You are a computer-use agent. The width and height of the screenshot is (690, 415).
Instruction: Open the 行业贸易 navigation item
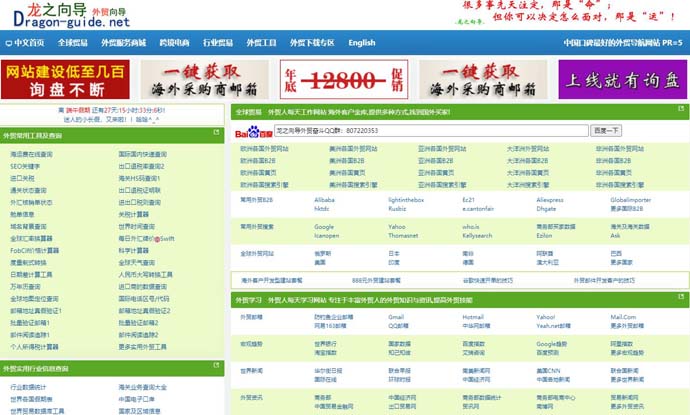tap(218, 43)
